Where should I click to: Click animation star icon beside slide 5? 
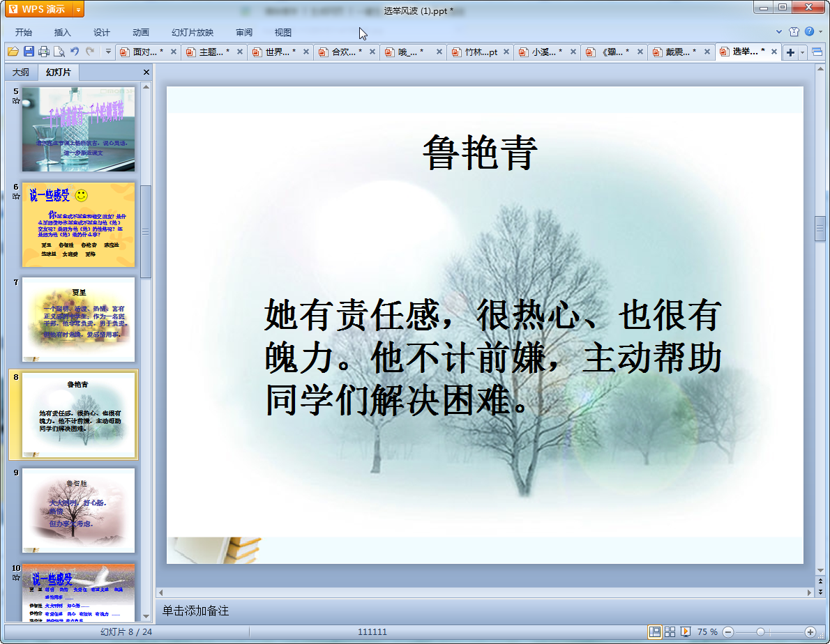16,101
